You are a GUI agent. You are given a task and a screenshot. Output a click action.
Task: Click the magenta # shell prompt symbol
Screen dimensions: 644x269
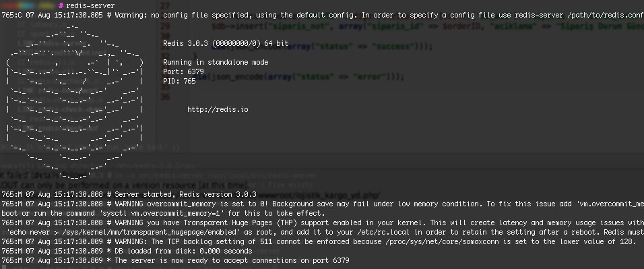(61, 6)
